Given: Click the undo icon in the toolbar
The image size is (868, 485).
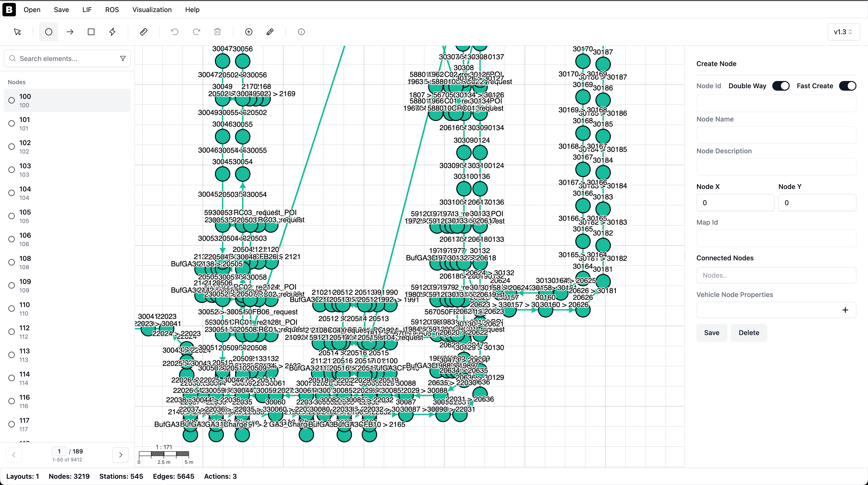Looking at the screenshot, I should click(175, 32).
